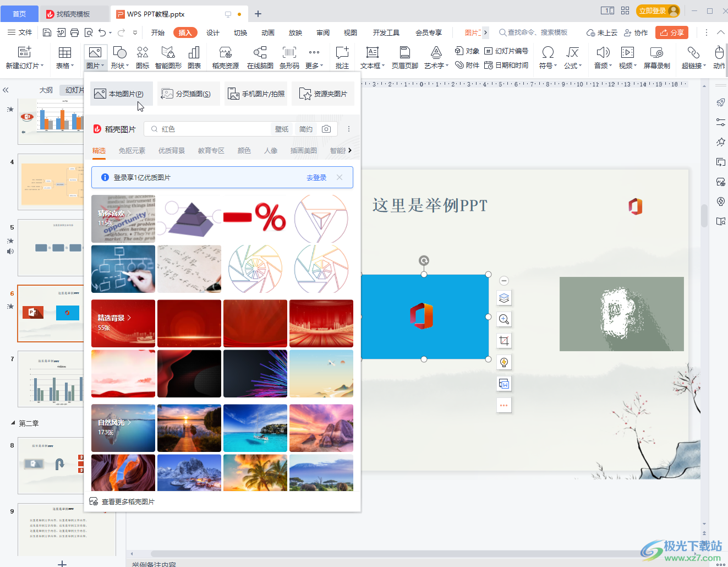Expand the File (文件) menu

[x=20, y=32]
